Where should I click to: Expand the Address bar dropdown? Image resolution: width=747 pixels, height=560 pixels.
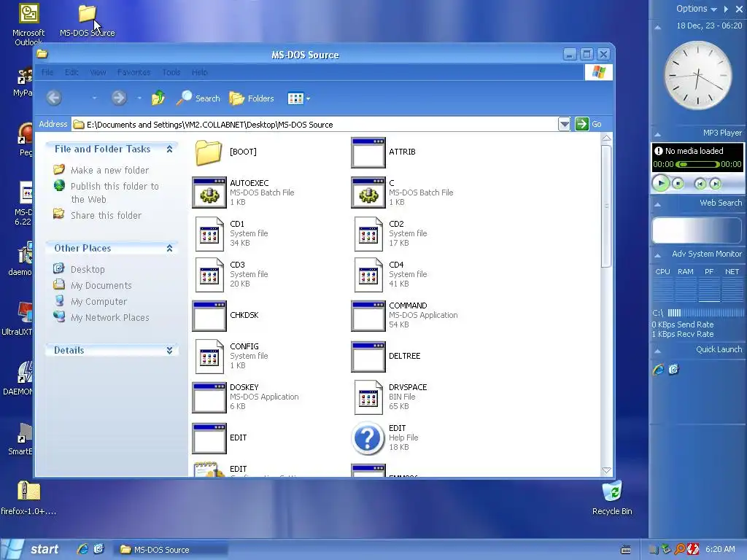pos(564,124)
